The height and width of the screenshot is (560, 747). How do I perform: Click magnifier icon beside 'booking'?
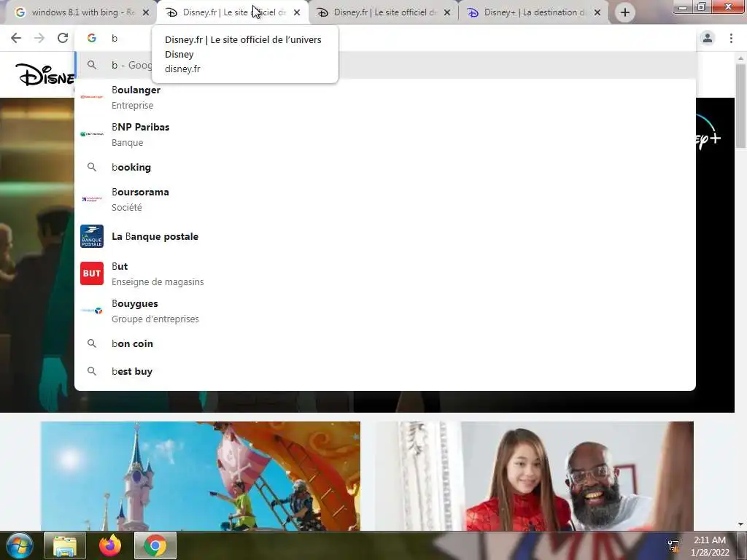click(92, 167)
